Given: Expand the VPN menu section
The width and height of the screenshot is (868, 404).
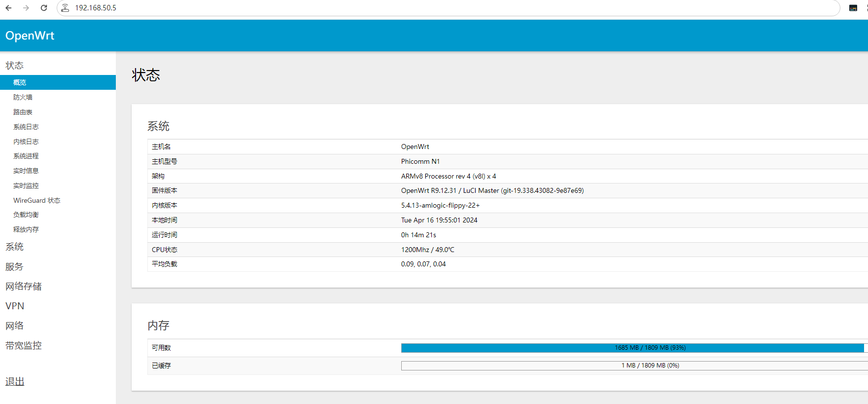Looking at the screenshot, I should point(15,306).
